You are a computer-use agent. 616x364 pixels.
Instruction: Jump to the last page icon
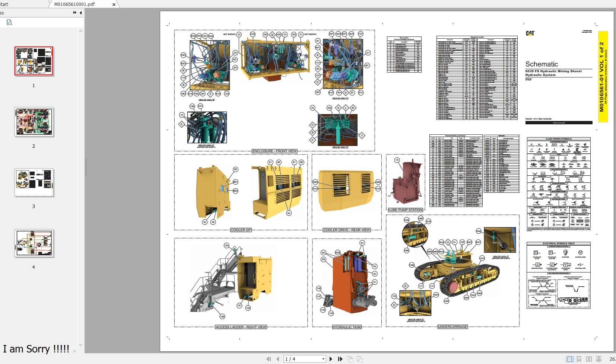point(340,359)
